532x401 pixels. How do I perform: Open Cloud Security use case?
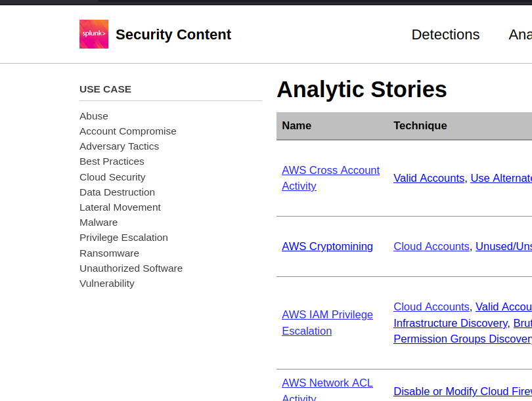[x=112, y=177]
